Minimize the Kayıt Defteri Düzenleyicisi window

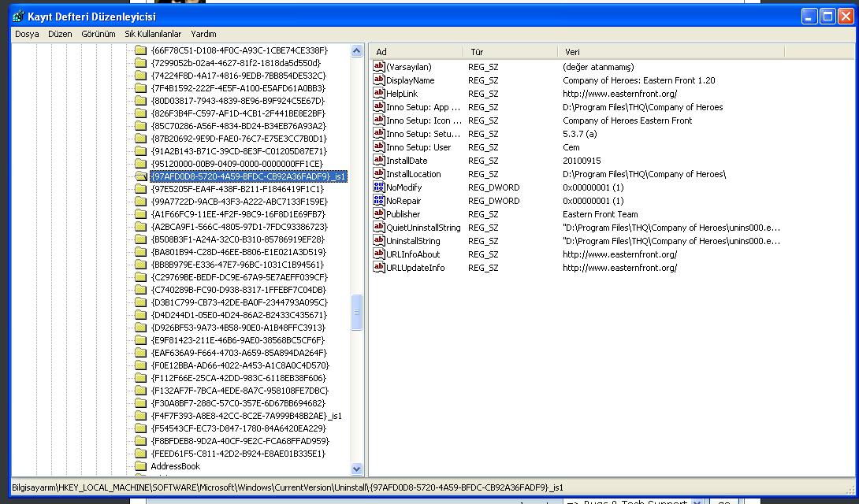tap(809, 17)
